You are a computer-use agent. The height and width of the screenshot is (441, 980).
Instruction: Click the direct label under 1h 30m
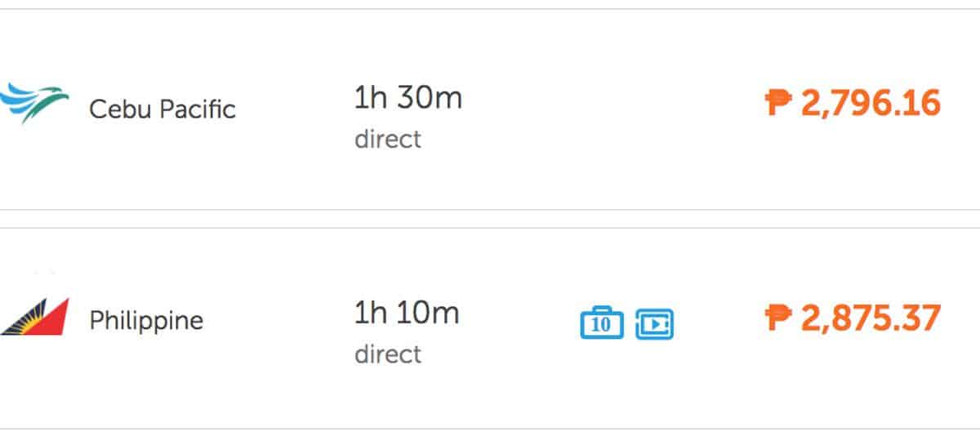(388, 139)
